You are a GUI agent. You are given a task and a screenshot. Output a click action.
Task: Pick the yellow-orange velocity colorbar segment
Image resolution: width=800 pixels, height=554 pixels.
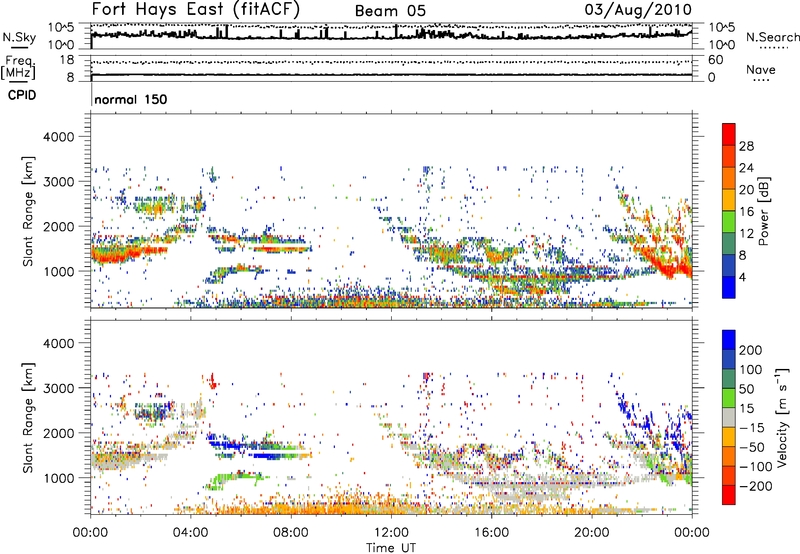(x=729, y=437)
